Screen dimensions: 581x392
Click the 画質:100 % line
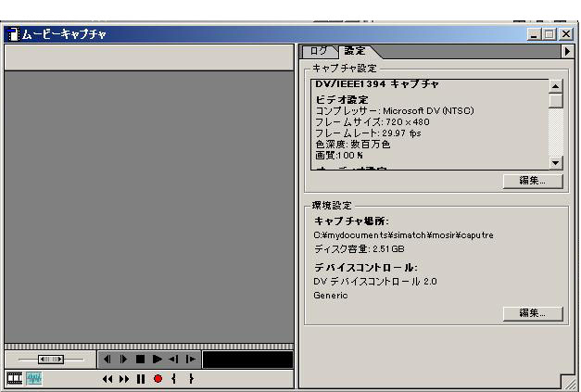click(339, 156)
